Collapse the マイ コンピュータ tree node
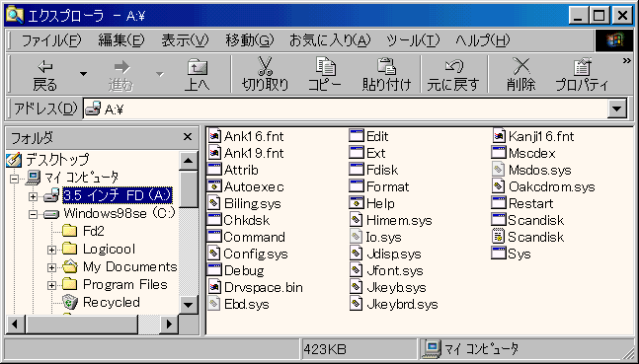Viewport: 639px width, 364px height. pyautogui.click(x=15, y=179)
